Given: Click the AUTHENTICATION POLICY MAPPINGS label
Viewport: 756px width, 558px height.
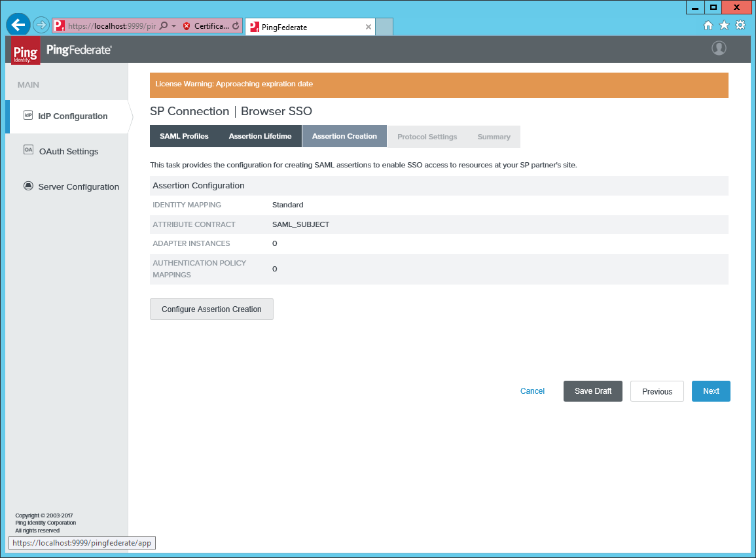Looking at the screenshot, I should (200, 269).
